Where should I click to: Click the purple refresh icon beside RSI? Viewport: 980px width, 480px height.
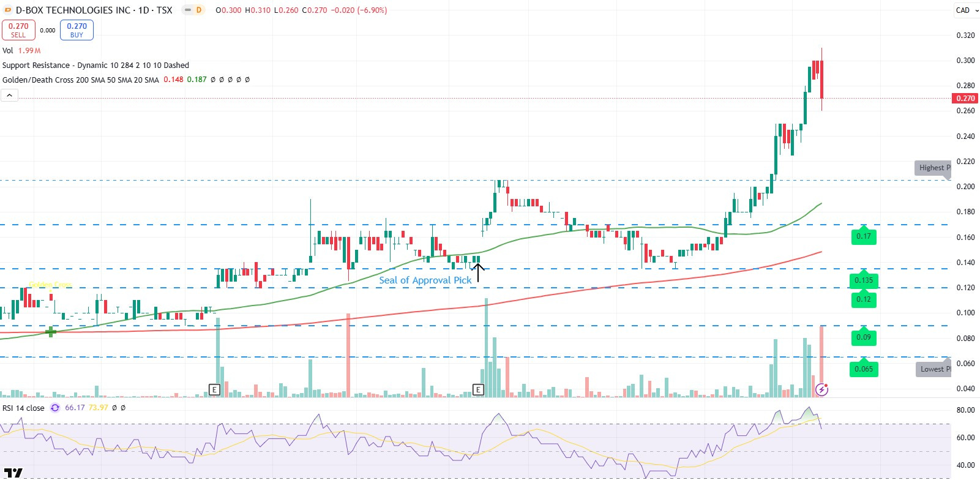click(55, 408)
